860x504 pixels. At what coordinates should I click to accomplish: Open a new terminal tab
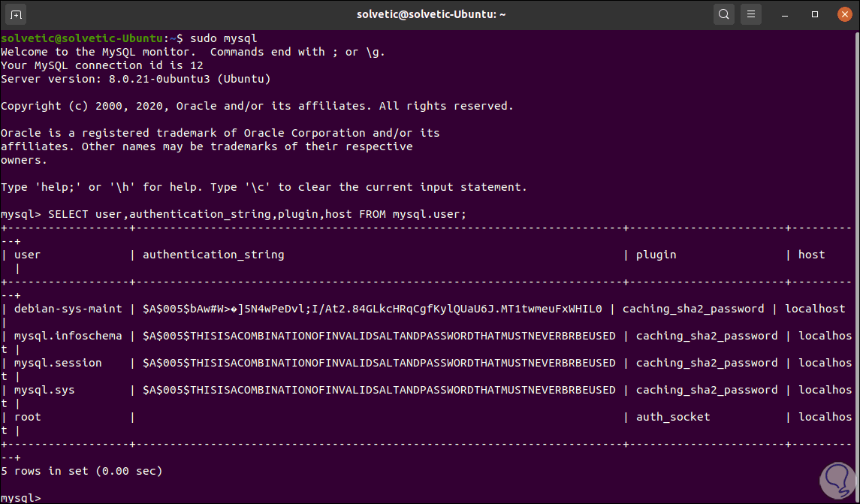pyautogui.click(x=17, y=14)
